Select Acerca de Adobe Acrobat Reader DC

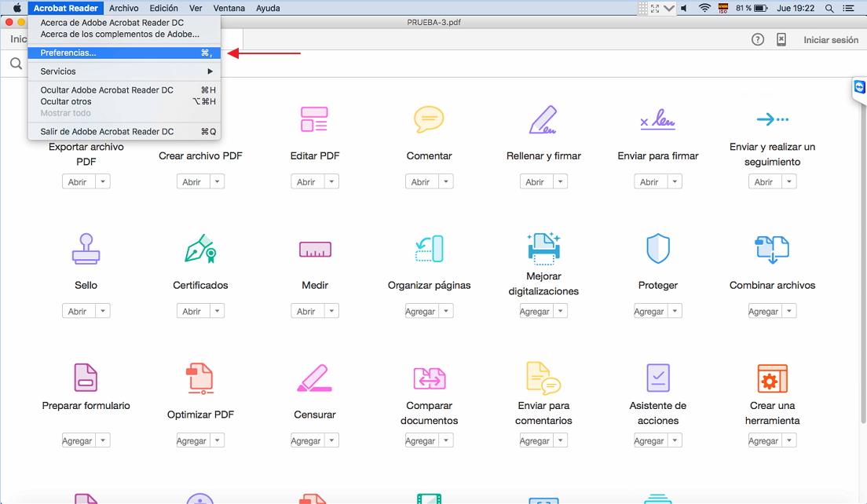click(x=124, y=23)
